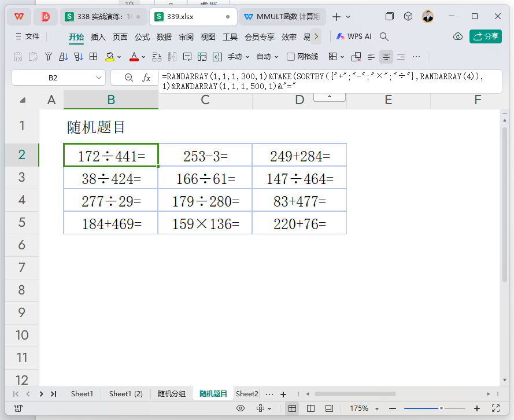Viewport: 514px width, 420px height.
Task: Switch to the Sheet1 (2) tab
Action: tap(126, 394)
